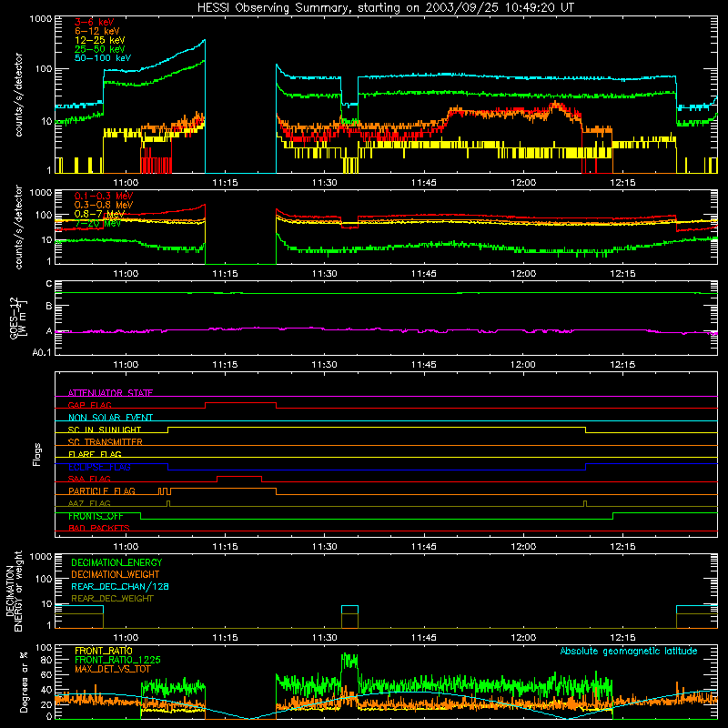
Task: Click the SC_TRANSMITTER flag label
Action: 105,441
